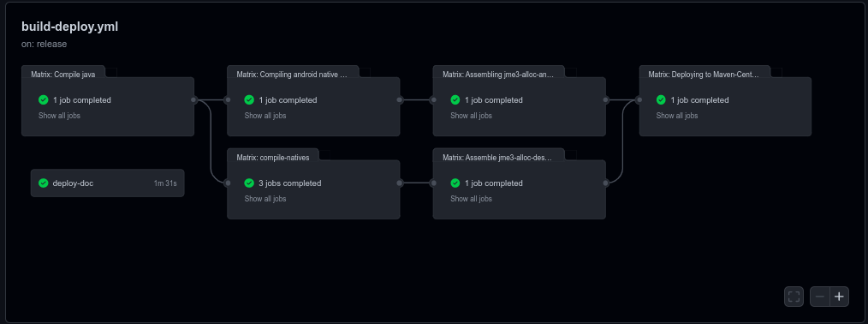The height and width of the screenshot is (324, 868).
Task: Expand Show all jobs under Compile java
Action: pos(59,116)
